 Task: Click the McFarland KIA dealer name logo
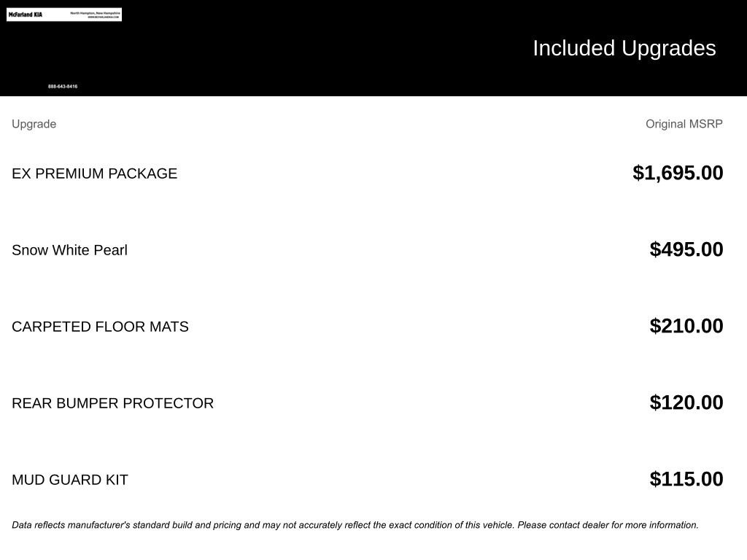click(x=26, y=15)
